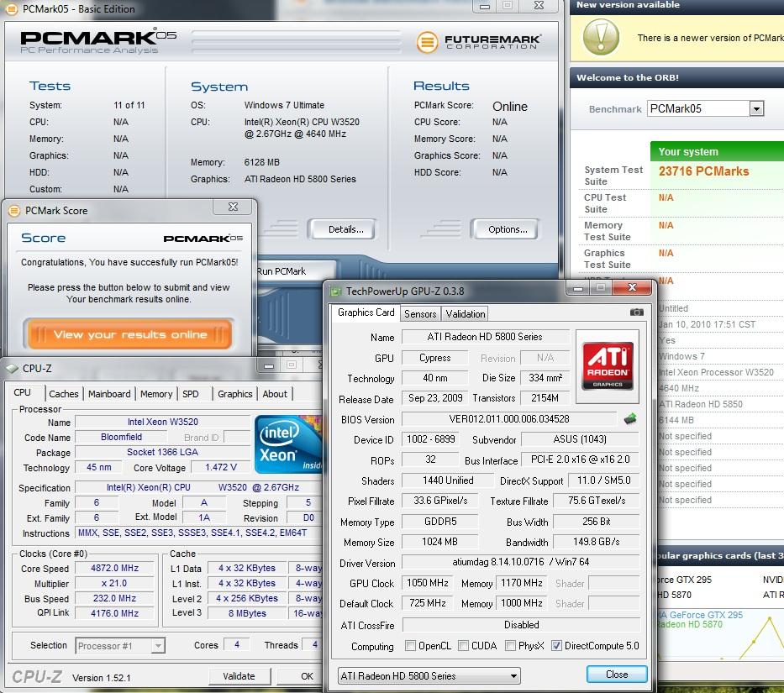Minimize the CPU-Z window

pos(269,366)
